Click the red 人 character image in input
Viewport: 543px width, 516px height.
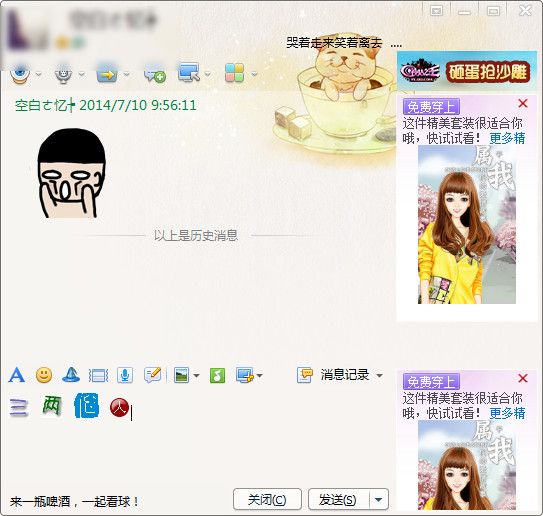pos(119,408)
